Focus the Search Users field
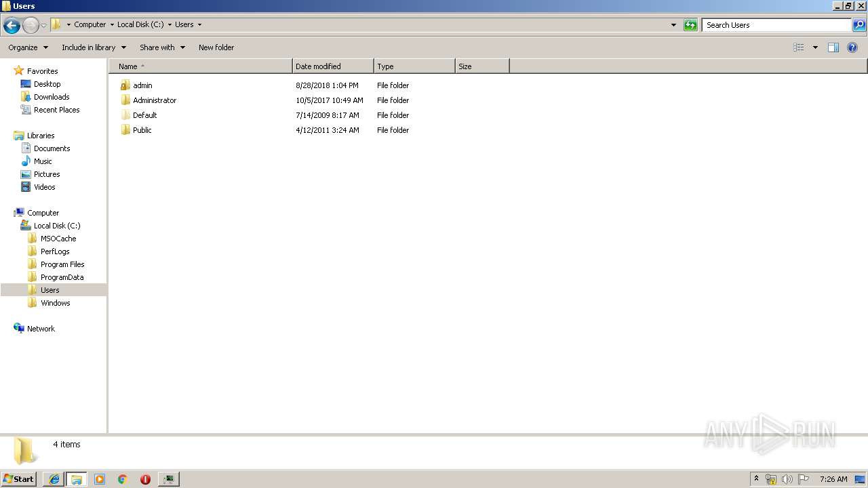This screenshot has height=488, width=868. coord(776,25)
